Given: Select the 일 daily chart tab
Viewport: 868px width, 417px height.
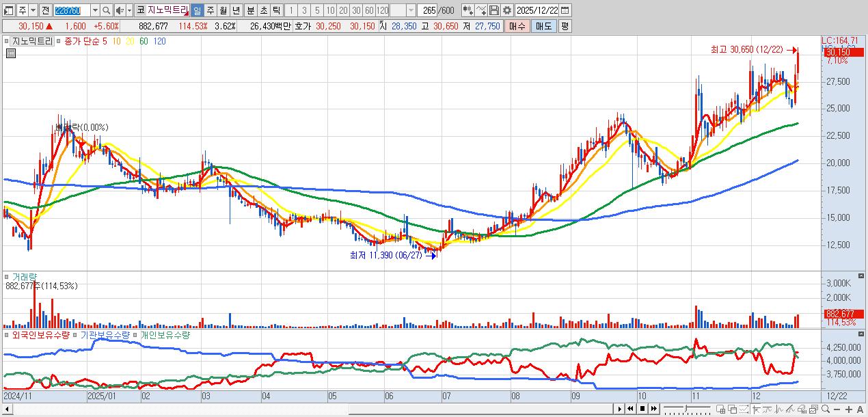Looking at the screenshot, I should (197, 10).
